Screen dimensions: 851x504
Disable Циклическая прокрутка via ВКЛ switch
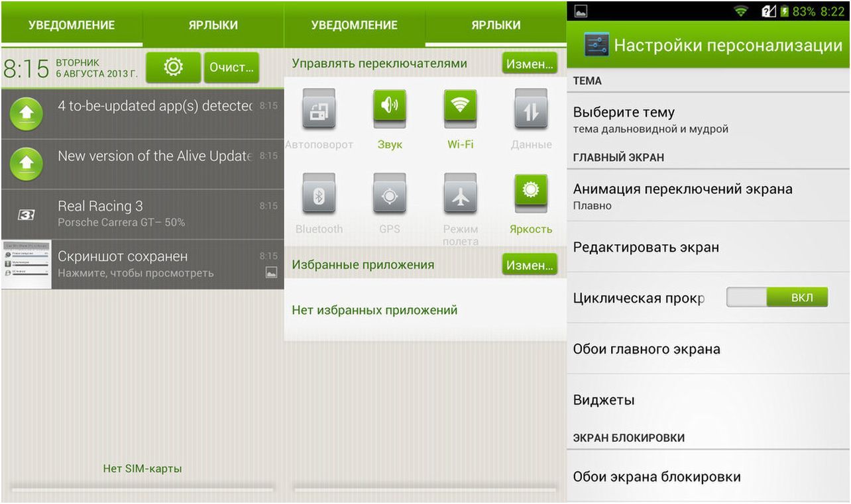(777, 297)
